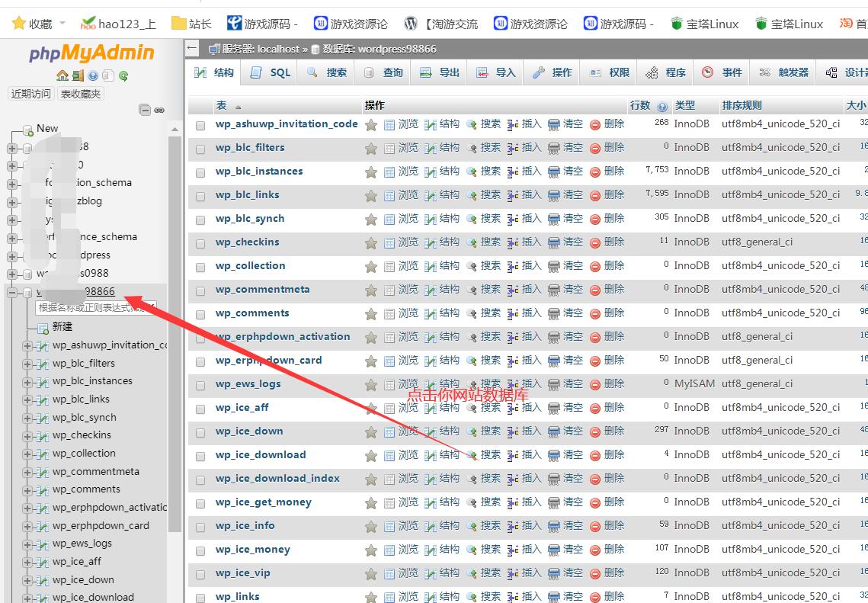Screen dimensions: 868x603
Task: Click the phpMyAdmin home icon
Action: (62, 75)
